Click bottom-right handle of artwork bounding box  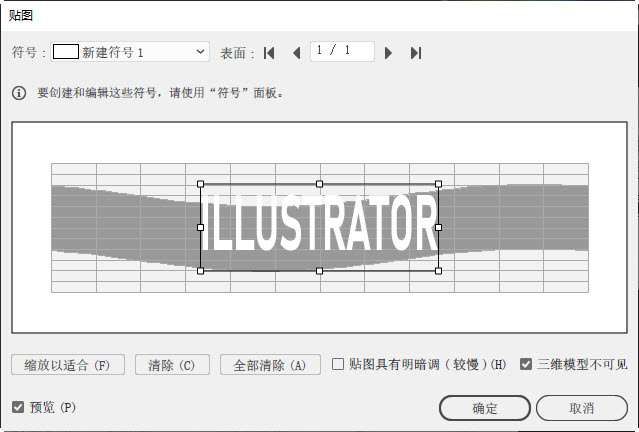438,271
